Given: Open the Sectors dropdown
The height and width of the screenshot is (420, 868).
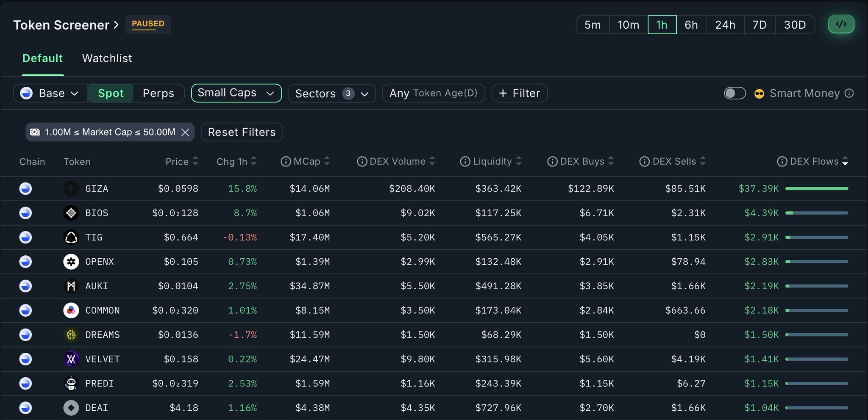Looking at the screenshot, I should (x=331, y=93).
